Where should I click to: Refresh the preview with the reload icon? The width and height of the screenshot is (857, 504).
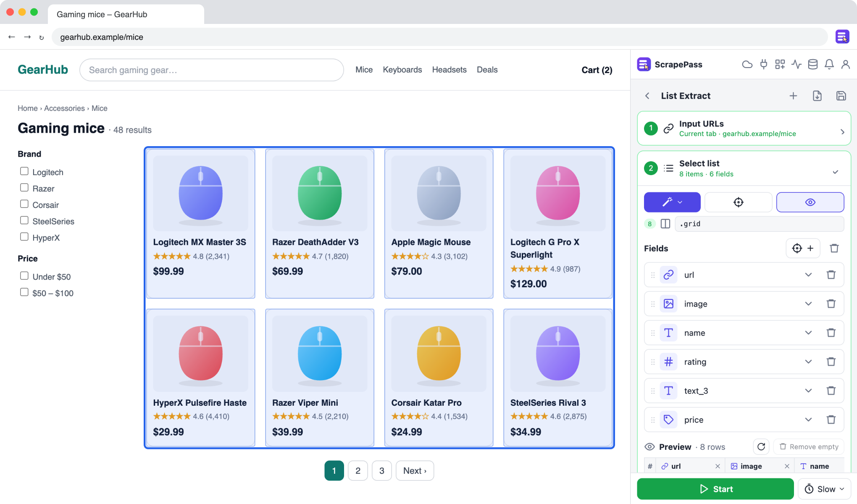click(x=761, y=446)
